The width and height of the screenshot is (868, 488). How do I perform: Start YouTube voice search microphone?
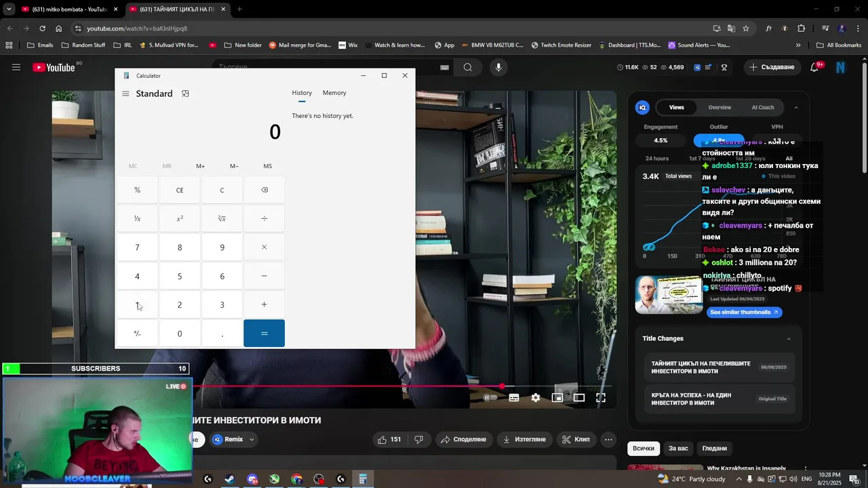pyautogui.click(x=498, y=67)
